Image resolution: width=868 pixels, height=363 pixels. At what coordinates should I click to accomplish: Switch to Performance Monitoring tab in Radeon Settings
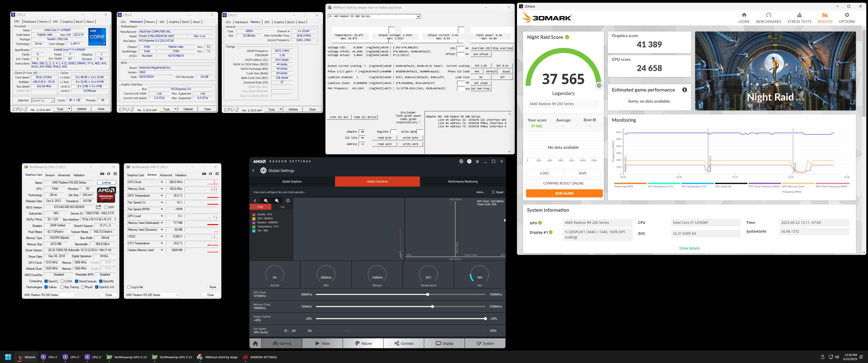click(x=463, y=181)
